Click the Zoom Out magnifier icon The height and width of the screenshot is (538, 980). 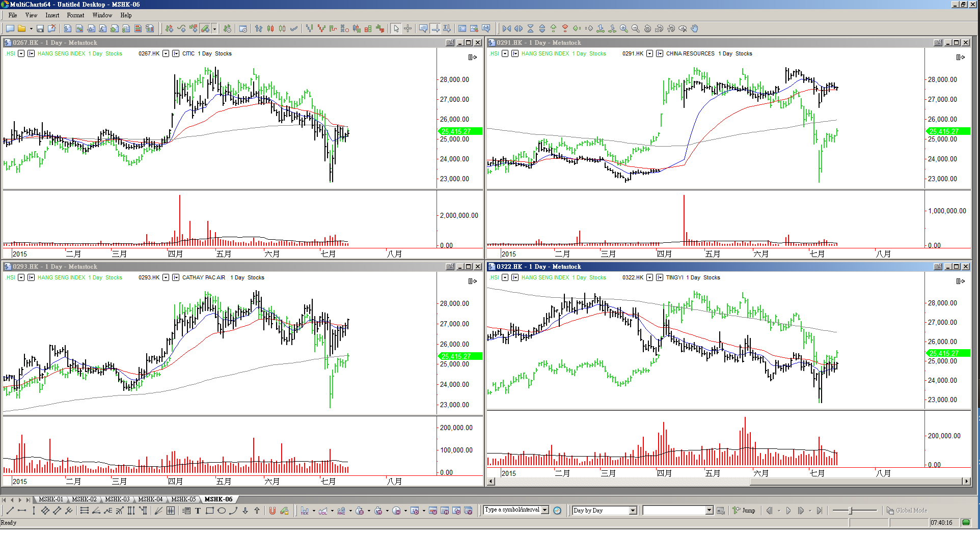635,29
